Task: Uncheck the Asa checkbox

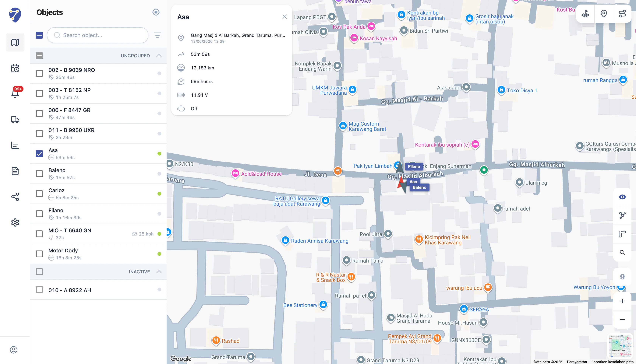Action: (x=39, y=153)
